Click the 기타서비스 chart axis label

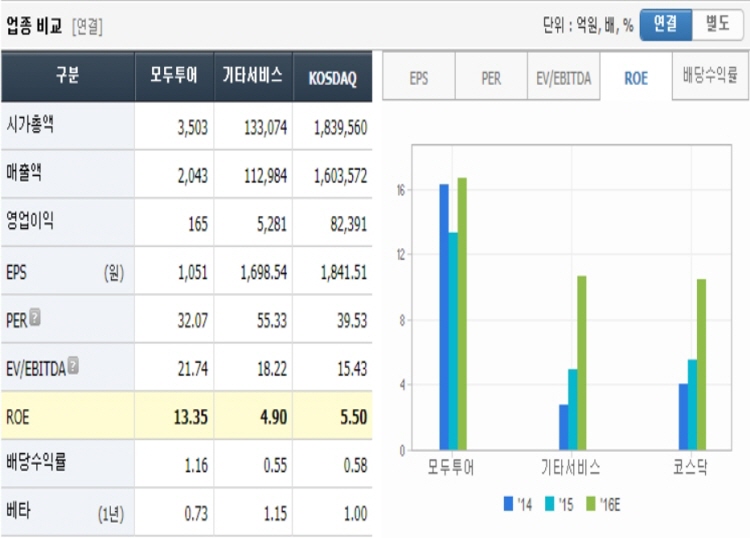coord(570,467)
